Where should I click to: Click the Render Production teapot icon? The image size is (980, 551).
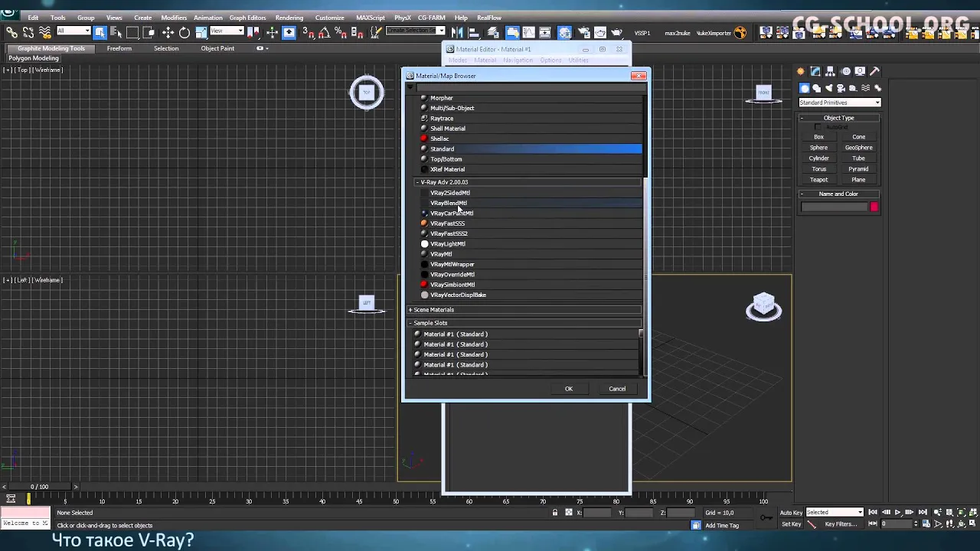pyautogui.click(x=616, y=32)
